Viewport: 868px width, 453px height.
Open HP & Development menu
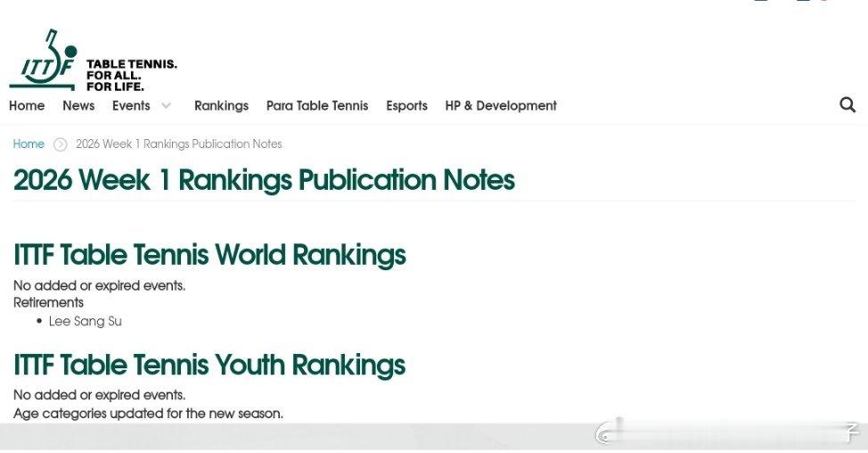point(501,106)
